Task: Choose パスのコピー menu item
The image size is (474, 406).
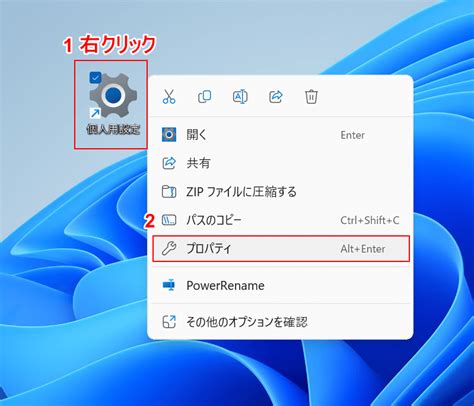Action: click(x=281, y=220)
